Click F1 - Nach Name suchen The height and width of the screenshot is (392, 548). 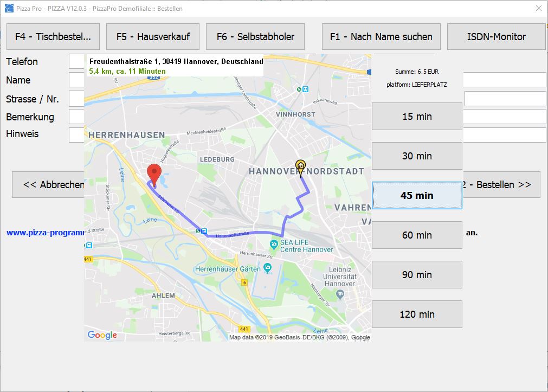click(x=381, y=37)
